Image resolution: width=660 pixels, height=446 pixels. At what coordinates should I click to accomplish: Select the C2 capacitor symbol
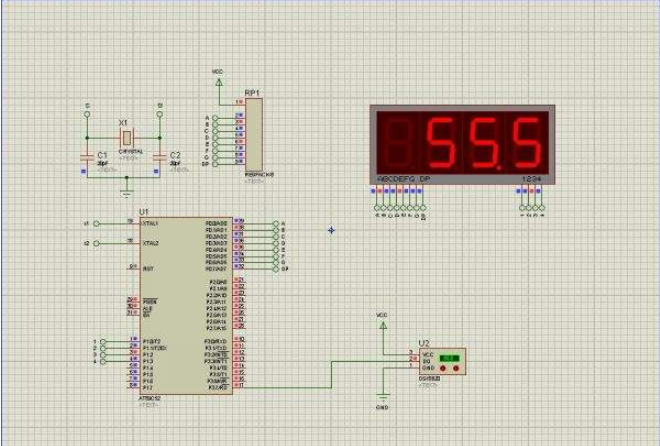[x=161, y=156]
